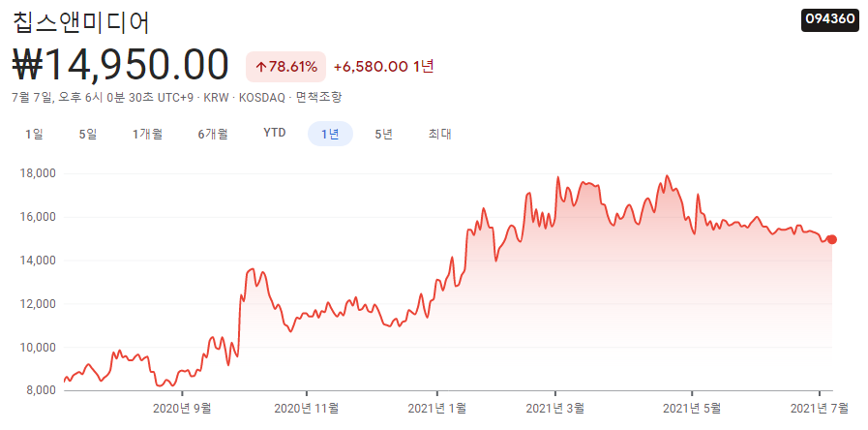This screenshot has height=430, width=868.
Task: Open the 5년 range tab
Action: point(383,134)
